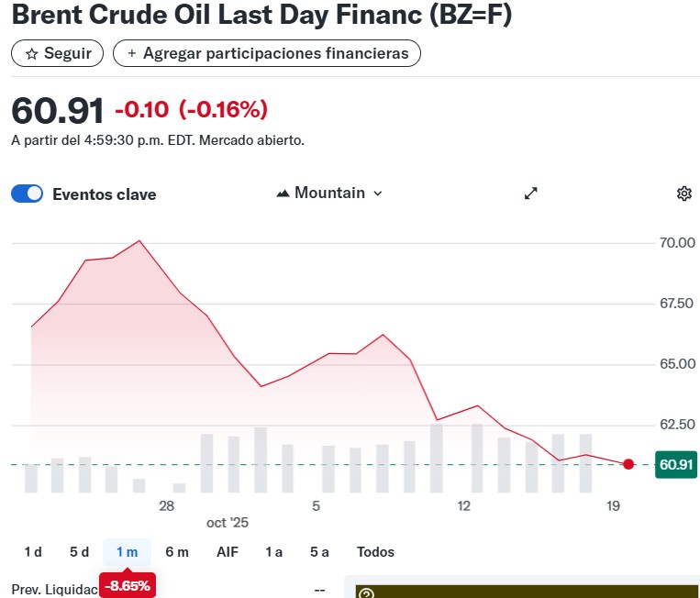Click the star icon to follow Brent Crude
This screenshot has height=598, width=700.
31,54
